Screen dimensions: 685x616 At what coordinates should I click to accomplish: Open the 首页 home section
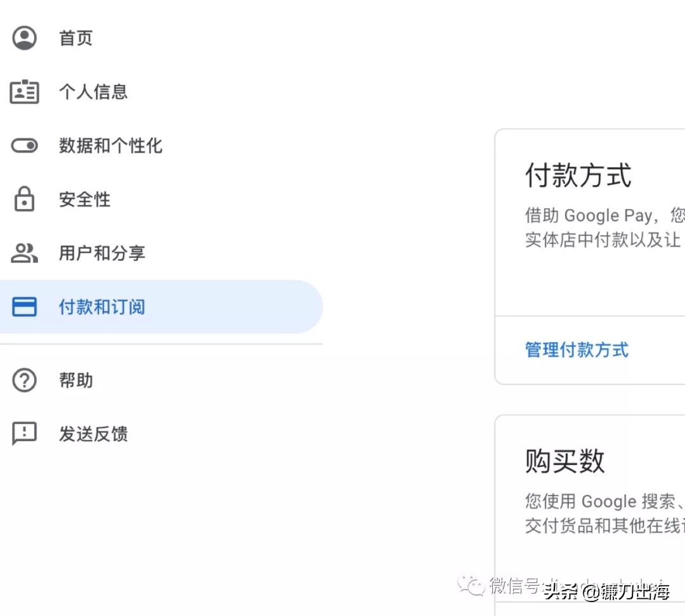click(x=75, y=37)
